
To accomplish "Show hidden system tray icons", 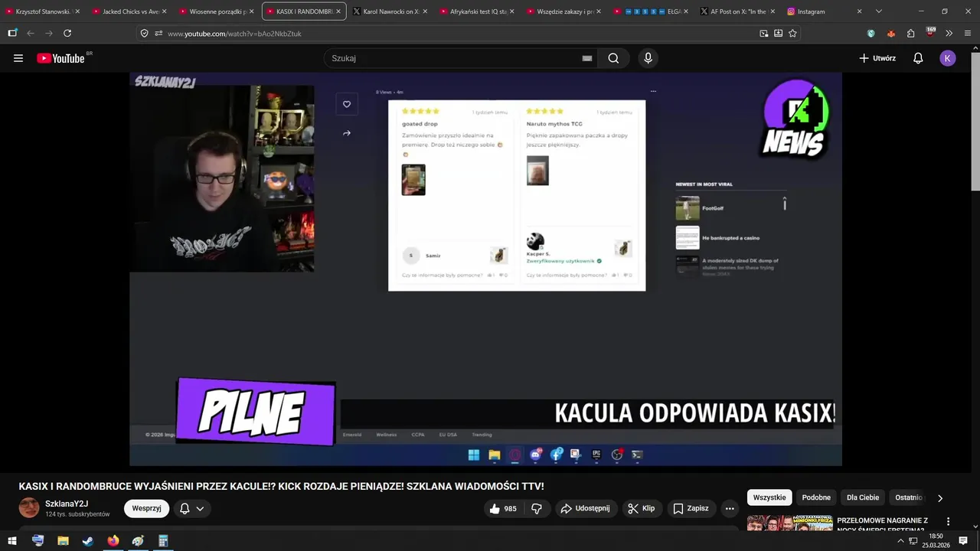I will (900, 540).
